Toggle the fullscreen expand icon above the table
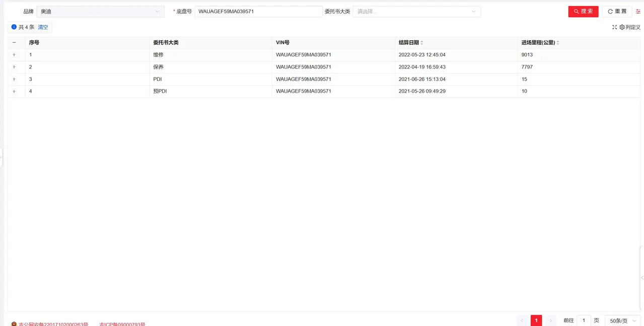 coord(614,27)
